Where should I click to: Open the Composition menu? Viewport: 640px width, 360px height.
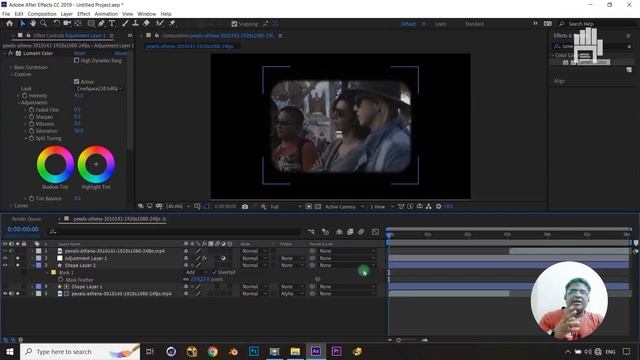click(42, 14)
